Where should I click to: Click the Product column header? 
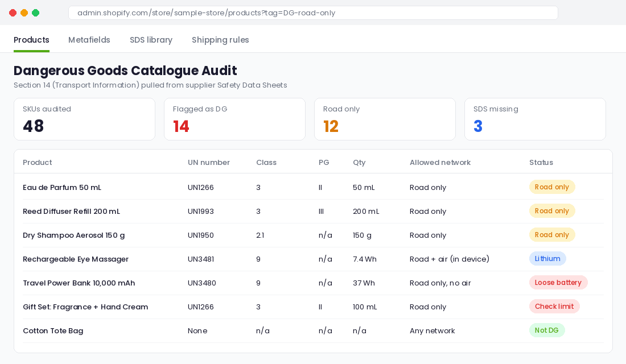(x=37, y=163)
